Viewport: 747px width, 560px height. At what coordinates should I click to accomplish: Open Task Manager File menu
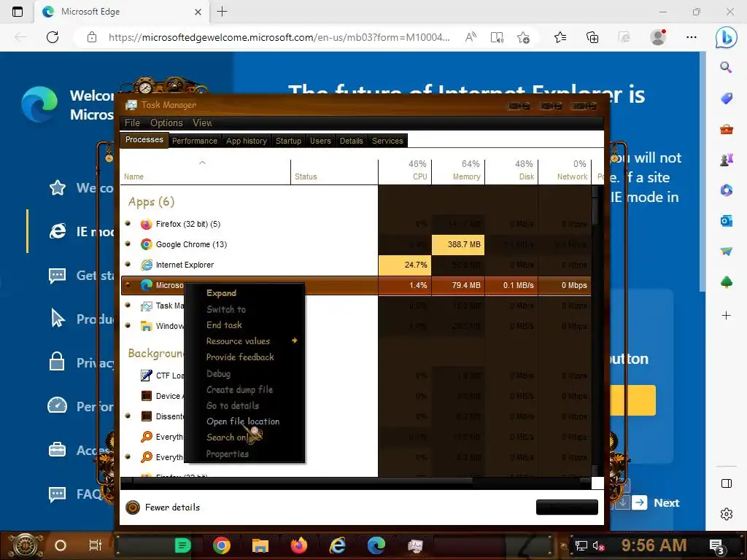pyautogui.click(x=132, y=122)
